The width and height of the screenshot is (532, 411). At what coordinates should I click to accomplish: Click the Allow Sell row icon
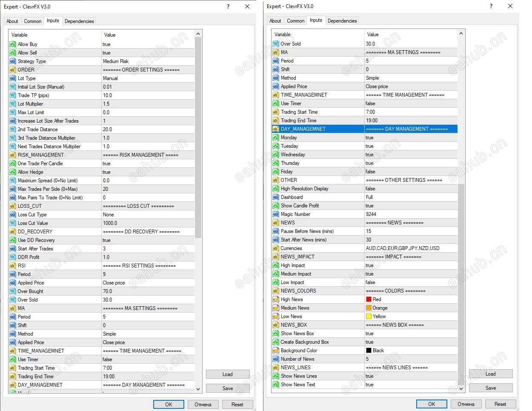pos(12,53)
